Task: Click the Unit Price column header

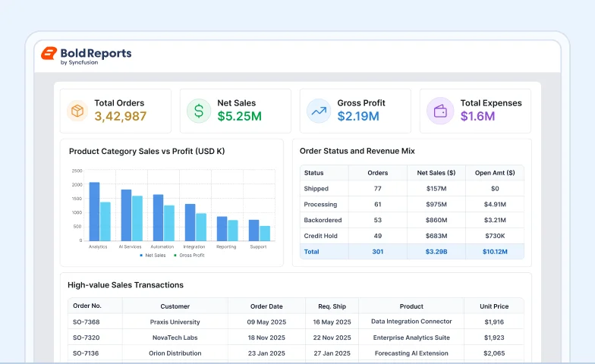Action: [x=494, y=306]
